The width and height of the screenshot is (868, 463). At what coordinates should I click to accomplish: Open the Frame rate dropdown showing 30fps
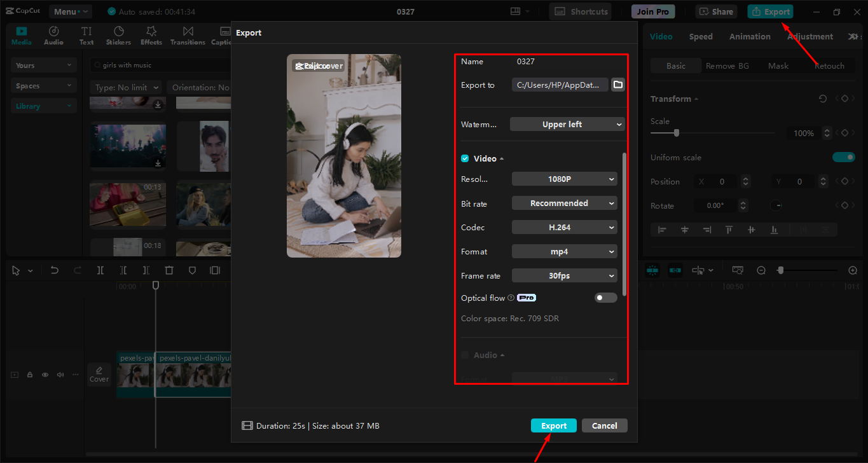click(564, 275)
